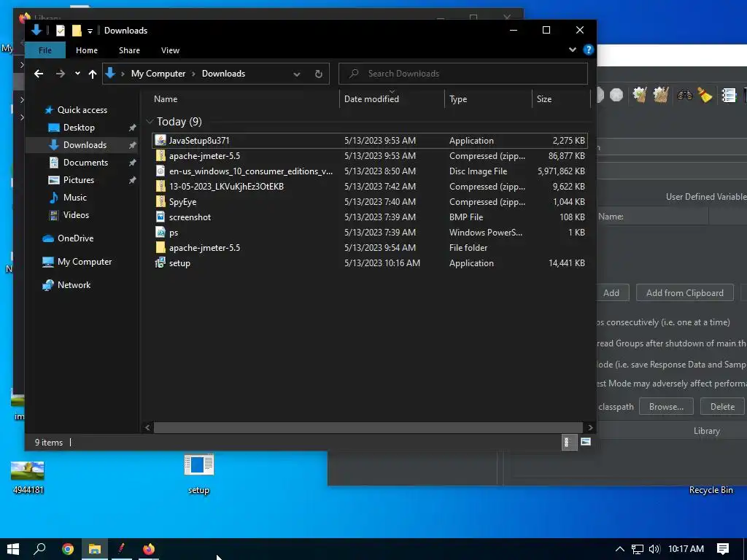Go up one folder level
Screen dimensions: 747x560
93,74
